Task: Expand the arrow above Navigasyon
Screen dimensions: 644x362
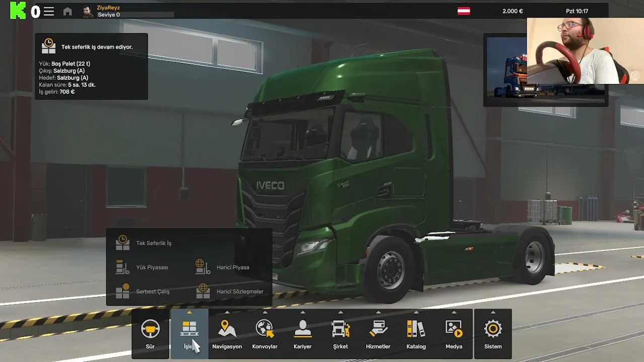Action: pyautogui.click(x=227, y=312)
